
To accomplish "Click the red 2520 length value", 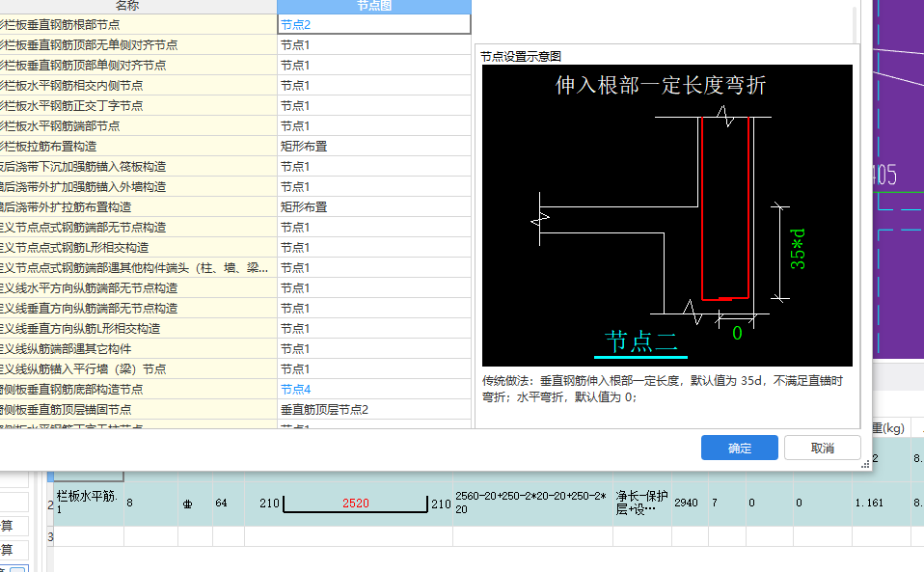I will [x=355, y=504].
